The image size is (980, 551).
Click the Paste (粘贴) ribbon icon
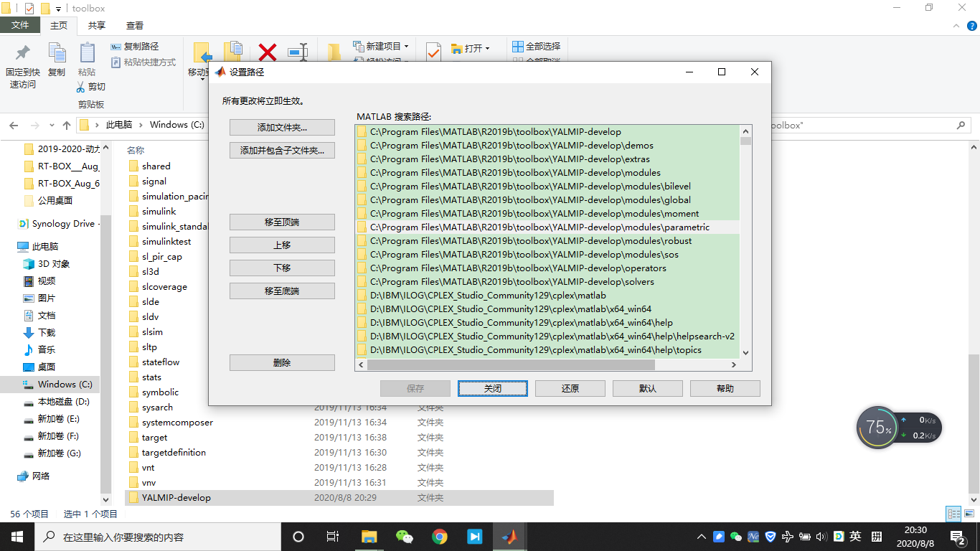87,53
